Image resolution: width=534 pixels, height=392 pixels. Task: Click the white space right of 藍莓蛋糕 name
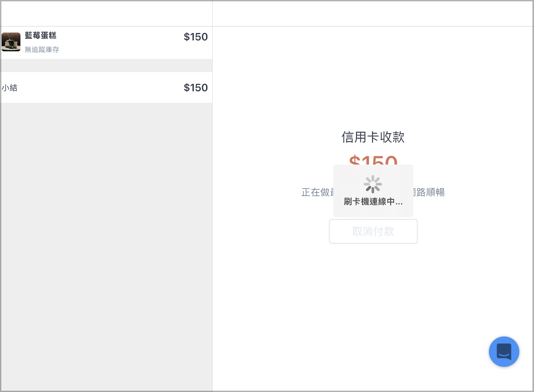tap(120, 36)
